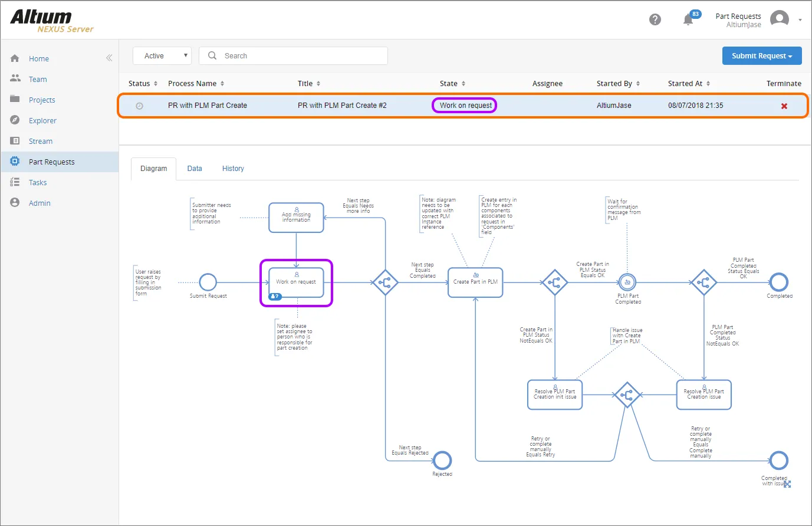Click the PLM Part Completed event circle
This screenshot has width=812, height=526.
tap(627, 282)
